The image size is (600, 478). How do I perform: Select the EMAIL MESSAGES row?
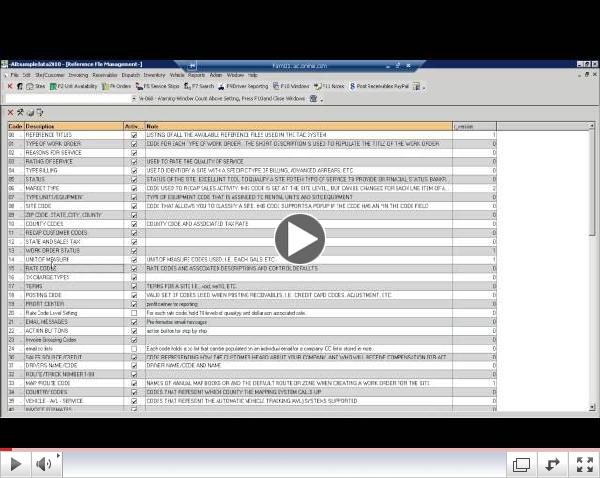point(252,322)
